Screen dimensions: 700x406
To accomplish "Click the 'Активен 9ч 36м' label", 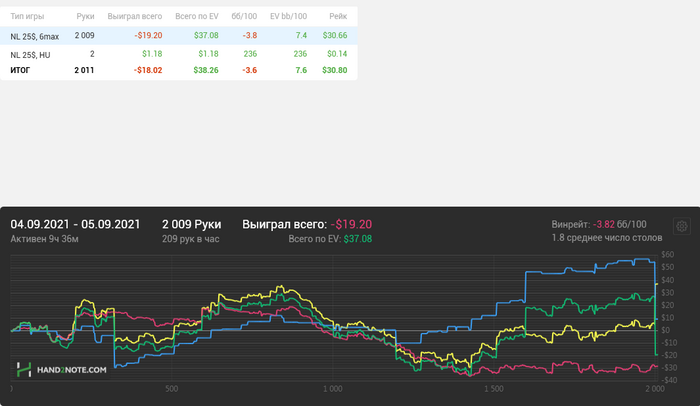I will [45, 239].
